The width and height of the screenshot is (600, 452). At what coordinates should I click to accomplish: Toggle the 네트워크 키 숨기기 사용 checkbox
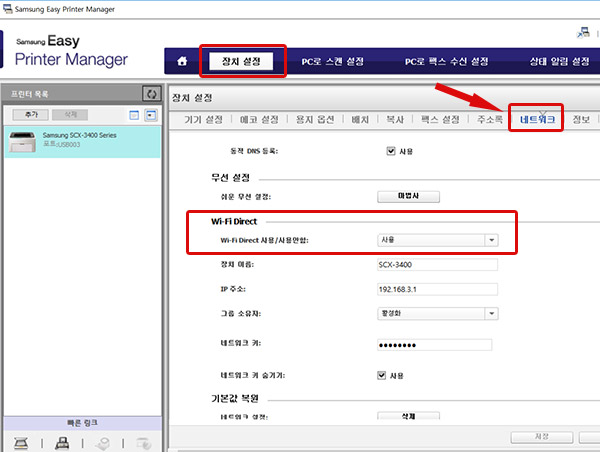tap(382, 375)
